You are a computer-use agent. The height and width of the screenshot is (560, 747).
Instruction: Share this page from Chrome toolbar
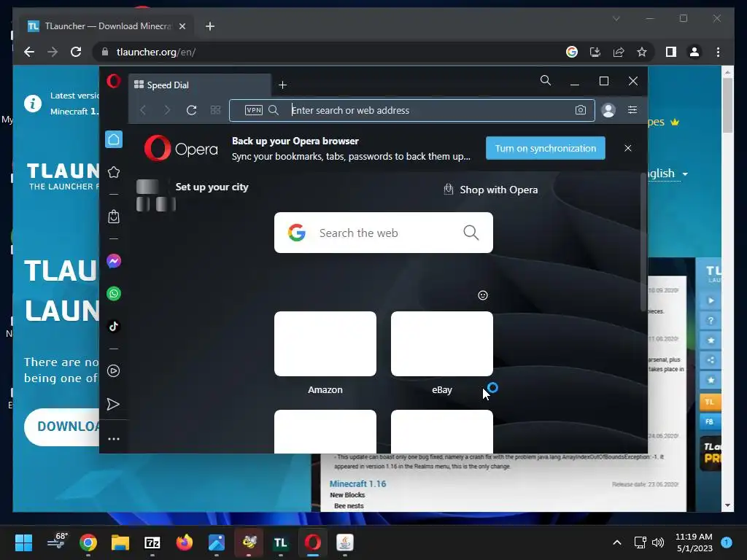point(619,52)
